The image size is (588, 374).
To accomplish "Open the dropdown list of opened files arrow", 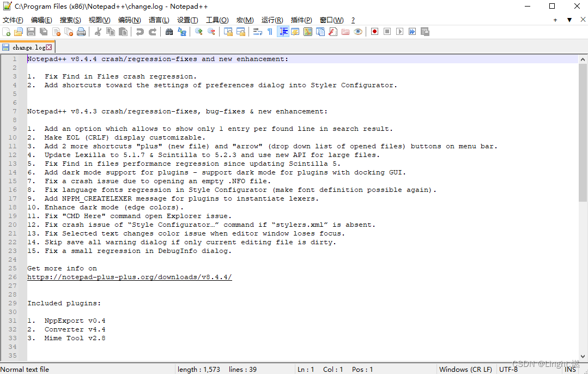I will 569,20.
